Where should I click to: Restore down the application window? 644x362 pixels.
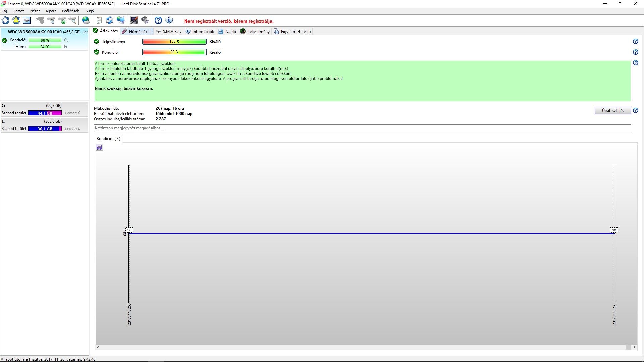pyautogui.click(x=620, y=4)
